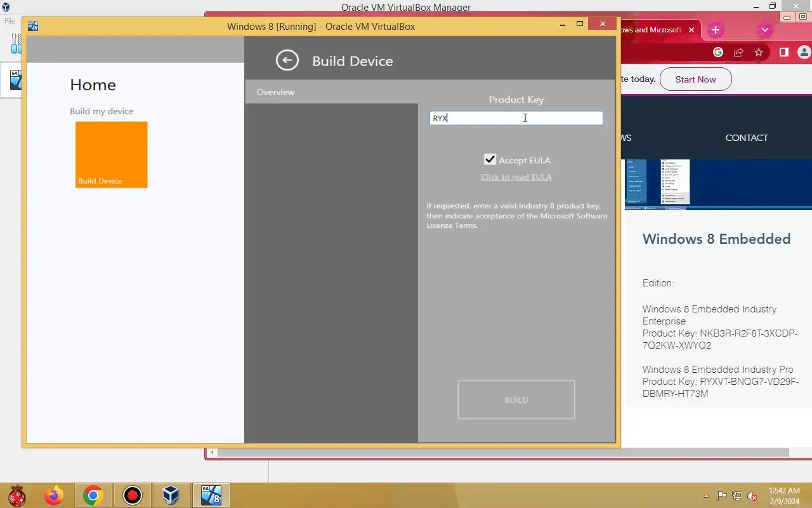Screen dimensions: 812x508
Task: Open a new tab in Chrome
Action: [715, 30]
